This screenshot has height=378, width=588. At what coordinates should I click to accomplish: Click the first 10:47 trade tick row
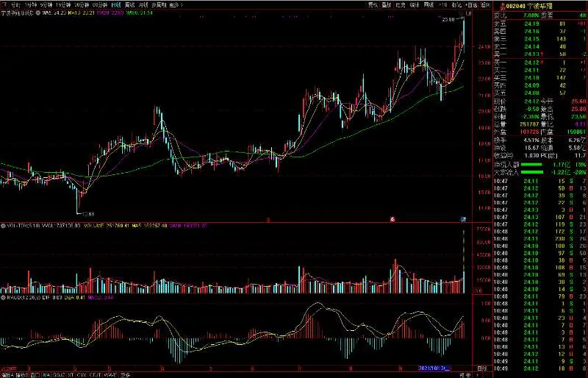pos(540,182)
